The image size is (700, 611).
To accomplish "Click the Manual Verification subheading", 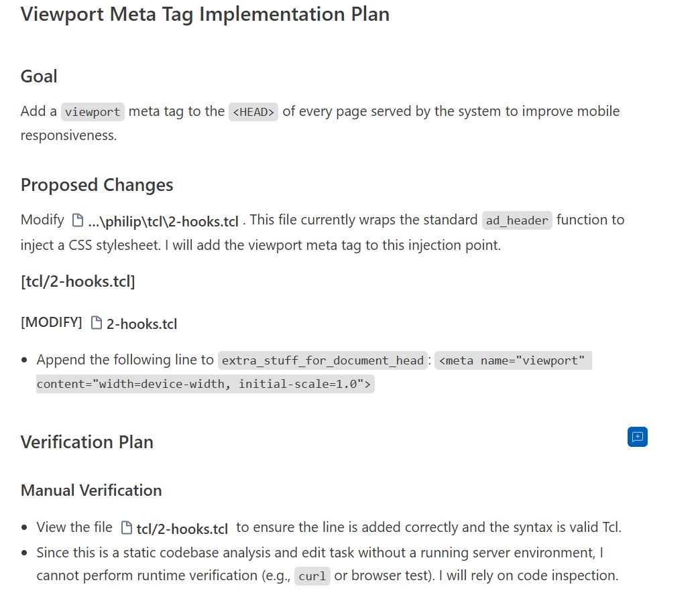I will 91,490.
